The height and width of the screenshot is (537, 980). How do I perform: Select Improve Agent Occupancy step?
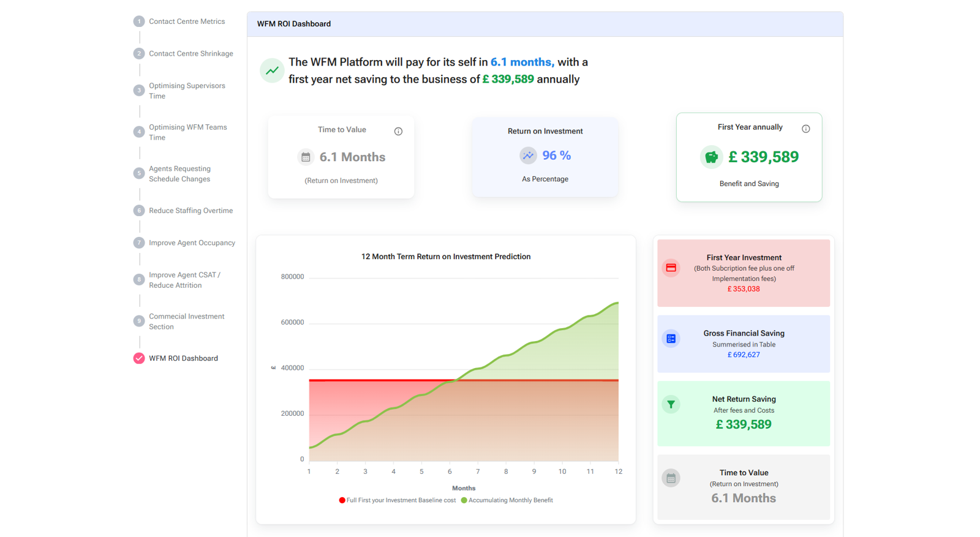192,243
